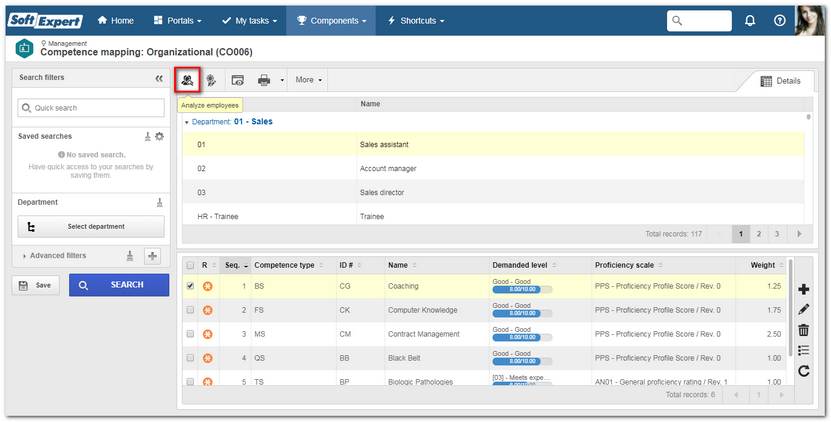Click Coaching demanded level progress bar

point(522,289)
